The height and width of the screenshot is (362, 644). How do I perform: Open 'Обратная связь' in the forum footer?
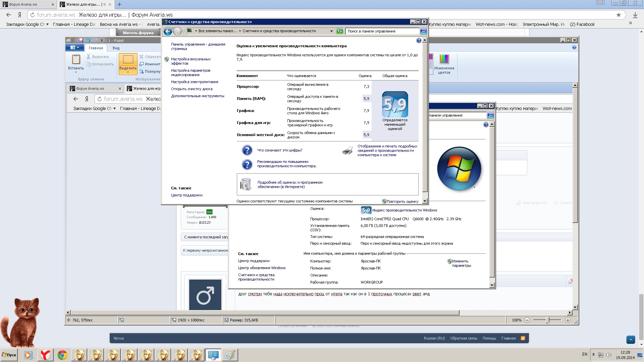click(x=464, y=338)
